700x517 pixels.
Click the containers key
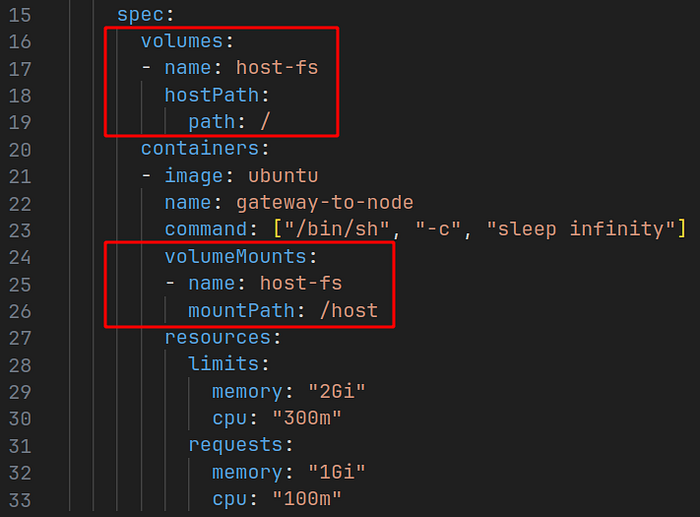(200, 148)
